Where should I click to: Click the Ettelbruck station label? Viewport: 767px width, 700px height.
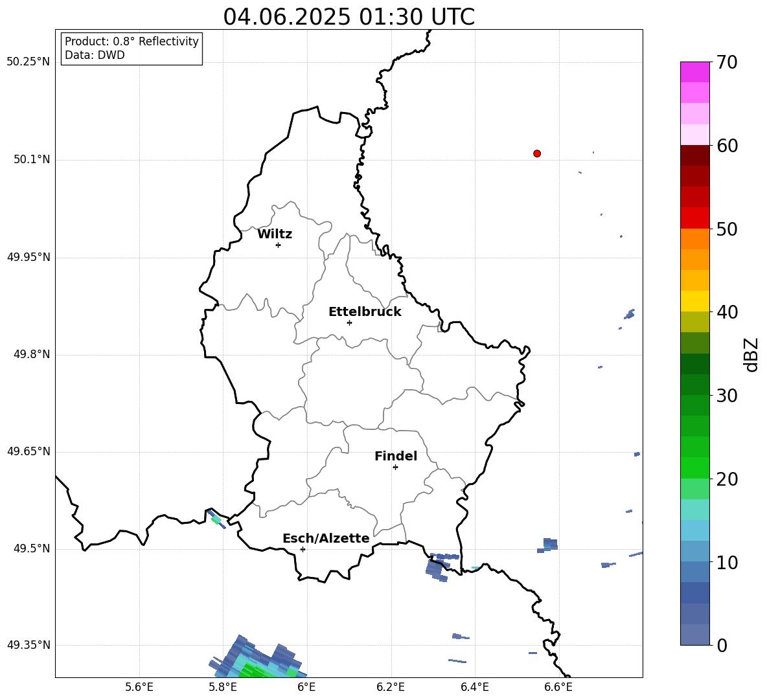click(x=365, y=312)
